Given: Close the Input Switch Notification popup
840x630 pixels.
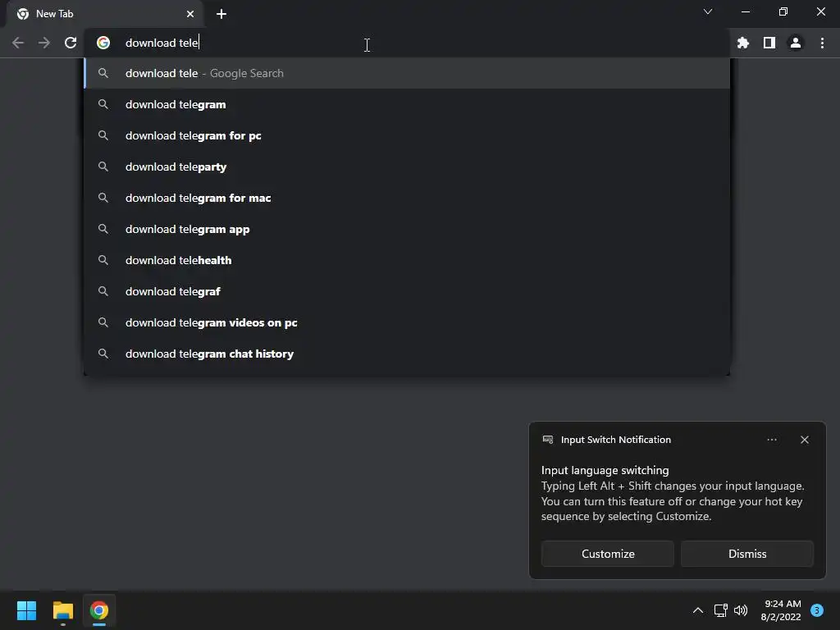Looking at the screenshot, I should 805,440.
